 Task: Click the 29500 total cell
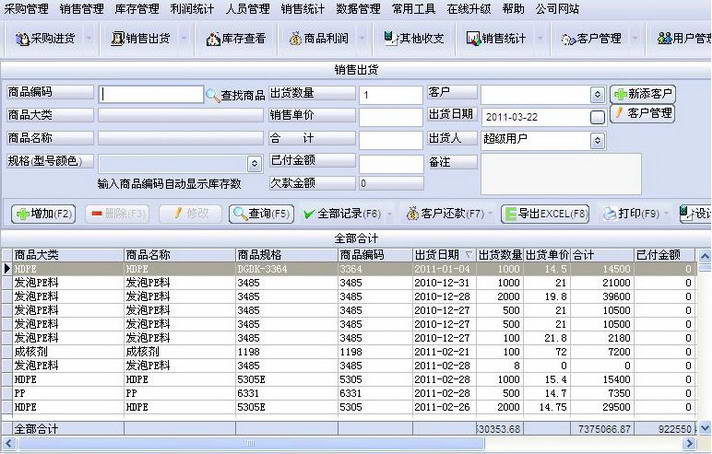pos(602,407)
